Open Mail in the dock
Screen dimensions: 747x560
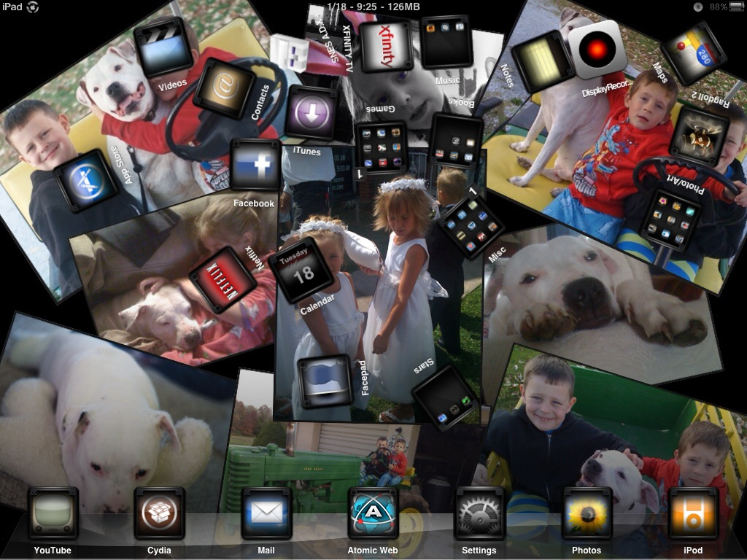266,513
